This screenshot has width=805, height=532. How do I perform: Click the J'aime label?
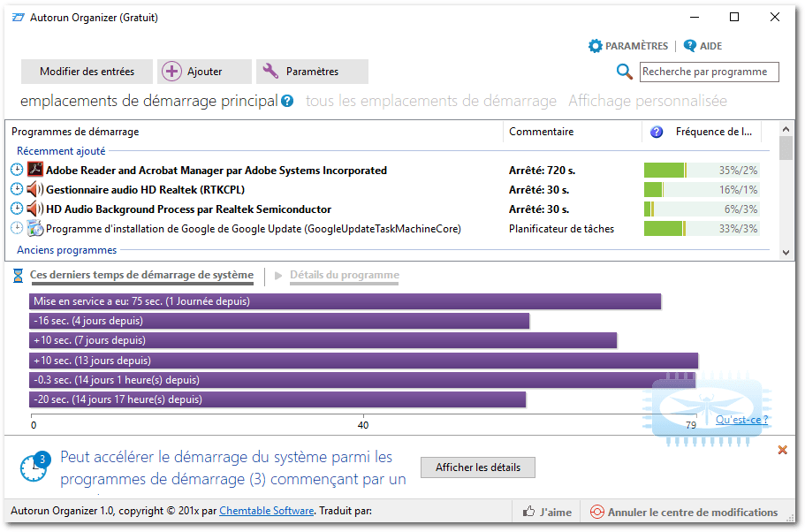[x=556, y=512]
